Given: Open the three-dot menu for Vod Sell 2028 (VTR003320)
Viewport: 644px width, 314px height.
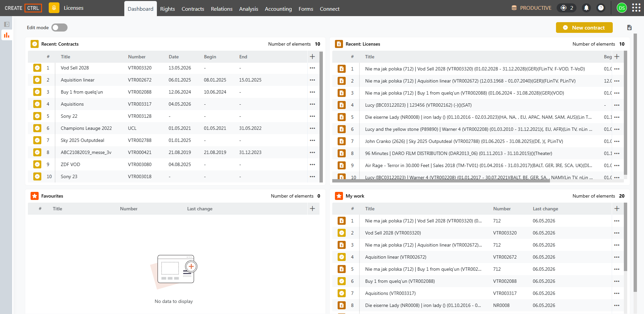Looking at the screenshot, I should coord(617,233).
